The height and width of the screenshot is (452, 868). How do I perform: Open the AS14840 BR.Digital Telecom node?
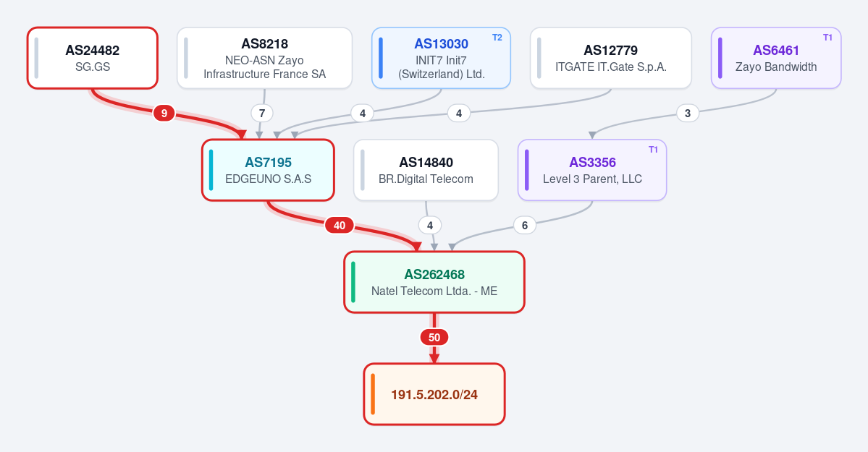(426, 170)
